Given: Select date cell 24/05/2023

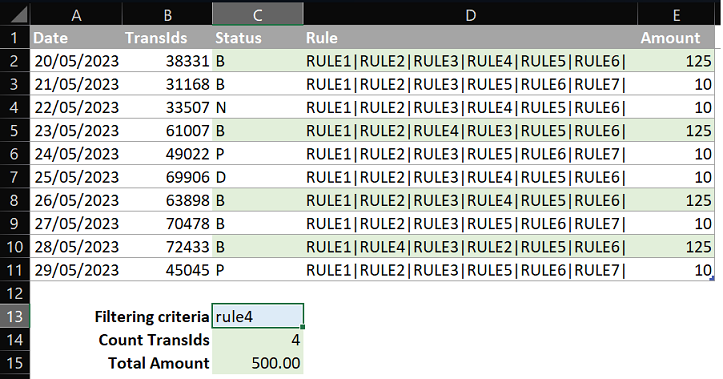Looking at the screenshot, I should [x=76, y=154].
